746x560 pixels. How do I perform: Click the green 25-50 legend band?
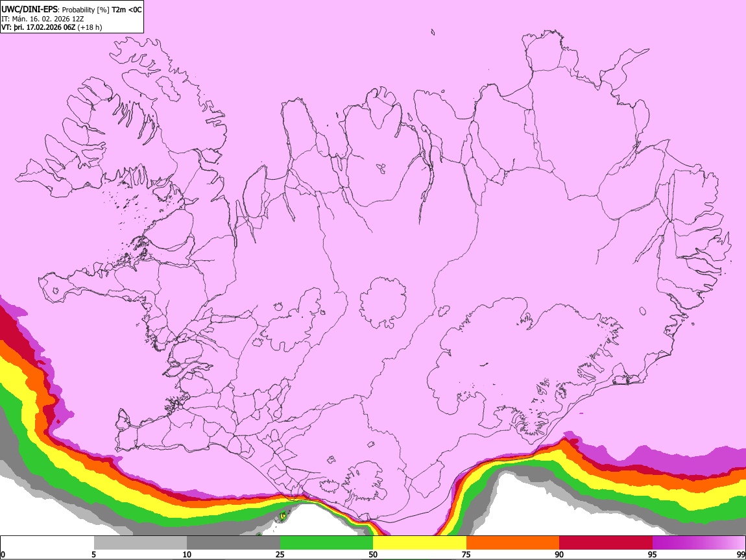(326, 543)
